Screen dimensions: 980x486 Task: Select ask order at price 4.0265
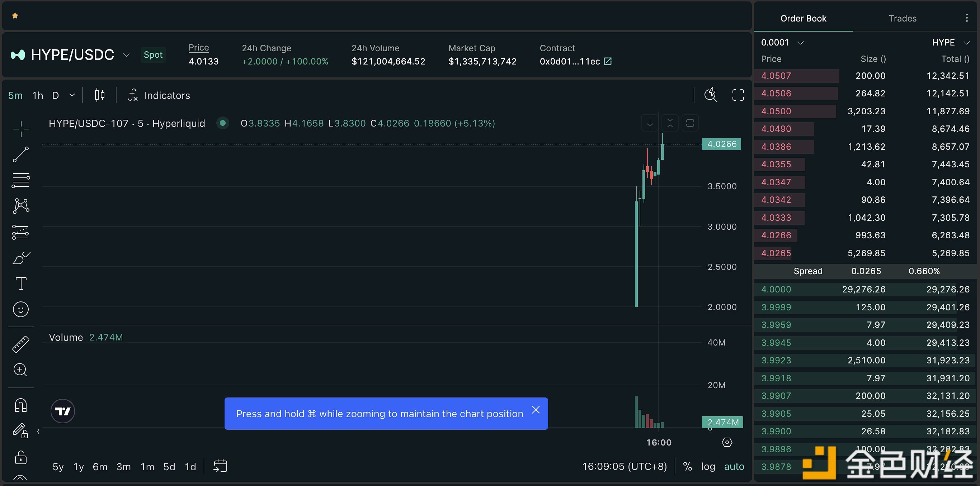[865, 253]
